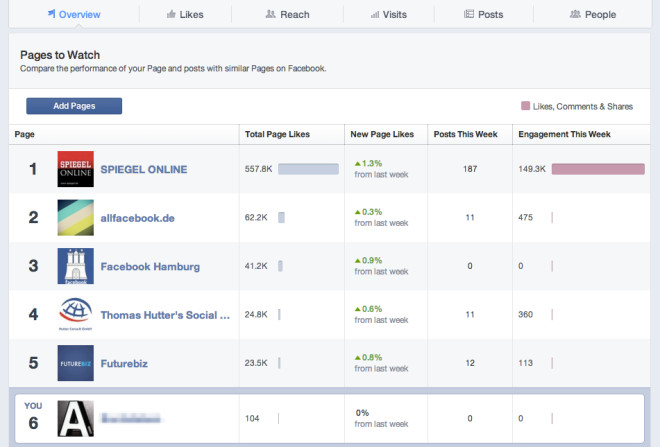Click the 187 posts this week value
660x447 pixels.
coord(470,169)
